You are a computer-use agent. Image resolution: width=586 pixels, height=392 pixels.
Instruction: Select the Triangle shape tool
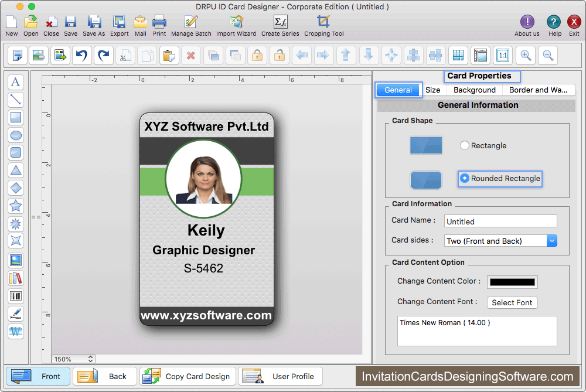[x=16, y=171]
